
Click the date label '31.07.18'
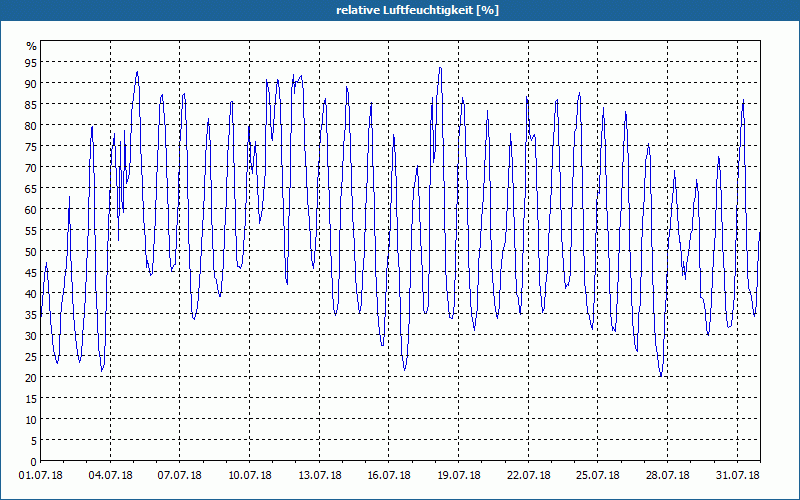tap(737, 476)
